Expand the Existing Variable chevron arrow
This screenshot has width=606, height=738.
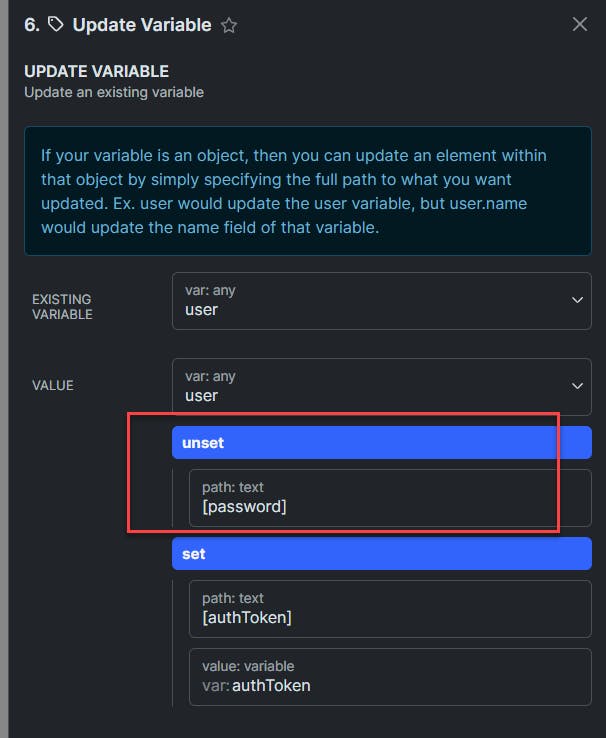tap(577, 300)
